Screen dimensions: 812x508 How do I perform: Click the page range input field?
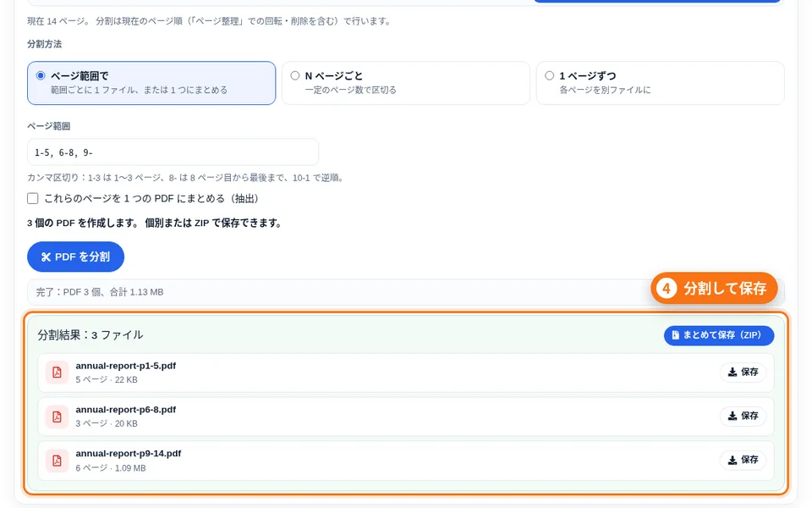pos(173,152)
